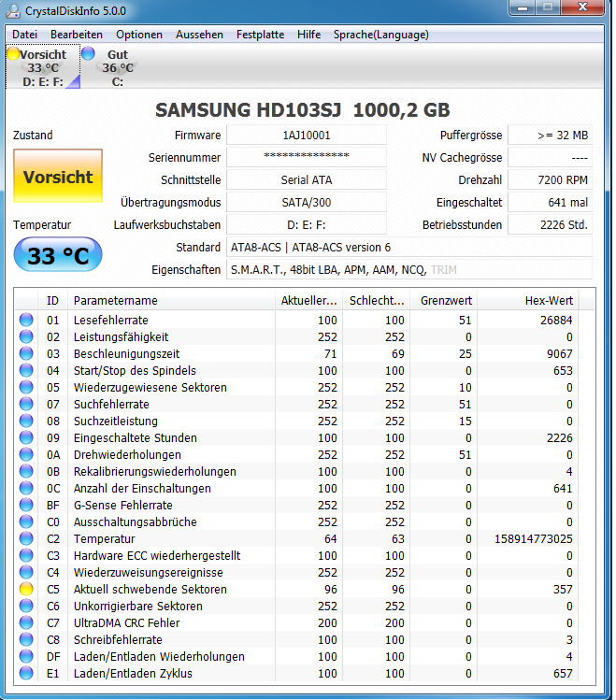Click the Übertragungsmodus field showing SATA/300
616x700 pixels.
[307, 202]
